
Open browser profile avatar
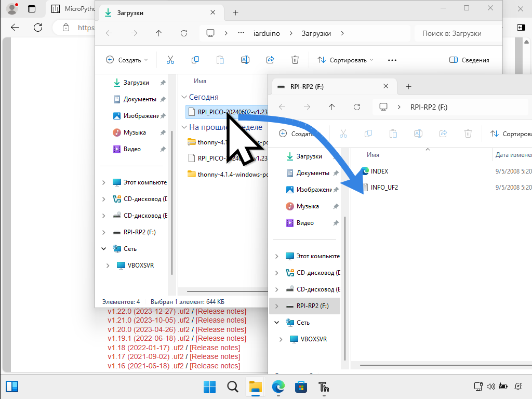click(x=12, y=9)
